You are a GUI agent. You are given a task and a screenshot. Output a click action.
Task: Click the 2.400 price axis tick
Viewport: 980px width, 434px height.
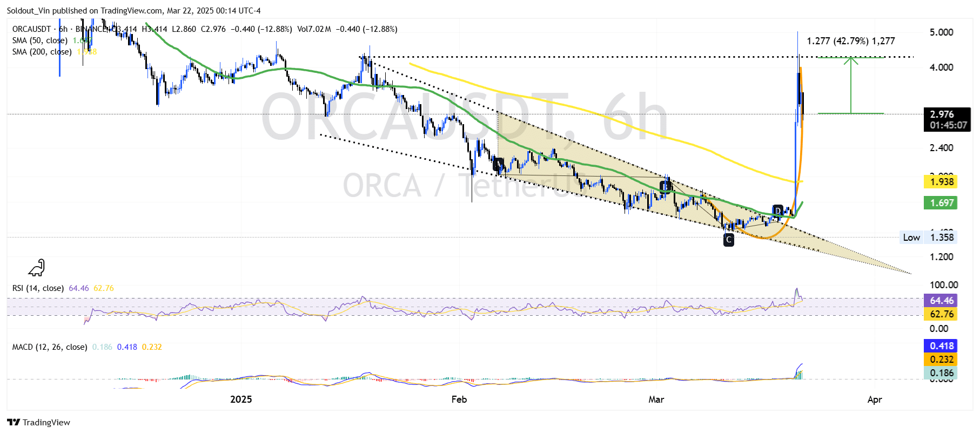[942, 148]
